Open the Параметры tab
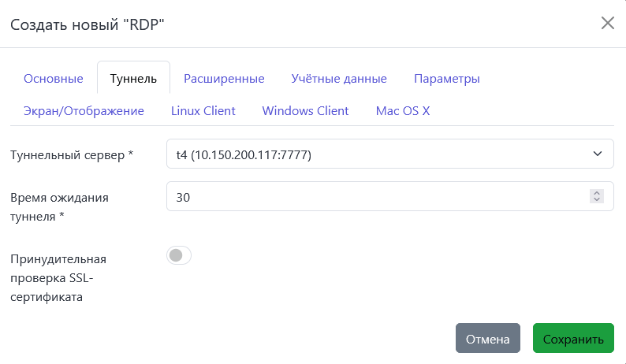626x364 pixels. pyautogui.click(x=446, y=79)
